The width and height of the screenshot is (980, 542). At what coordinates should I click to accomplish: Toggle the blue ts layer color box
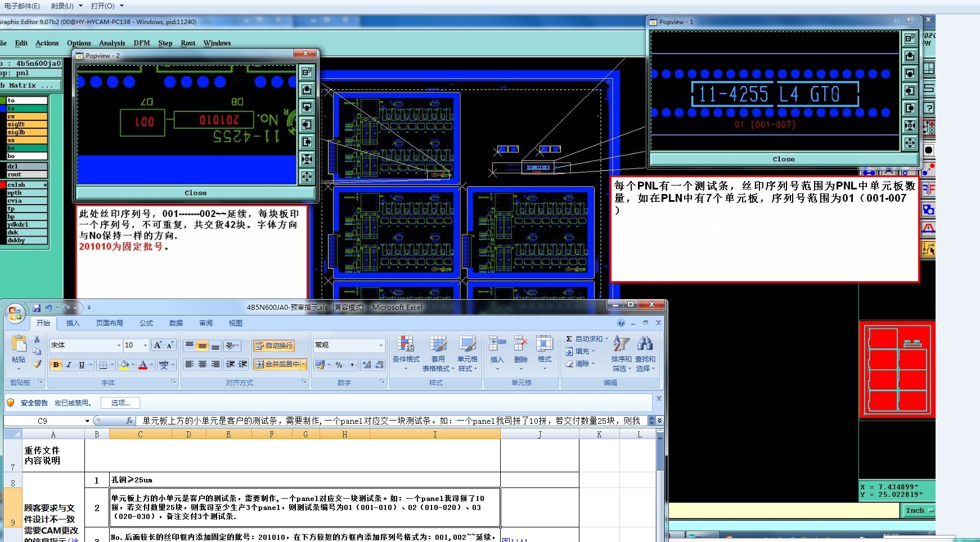pos(3,109)
